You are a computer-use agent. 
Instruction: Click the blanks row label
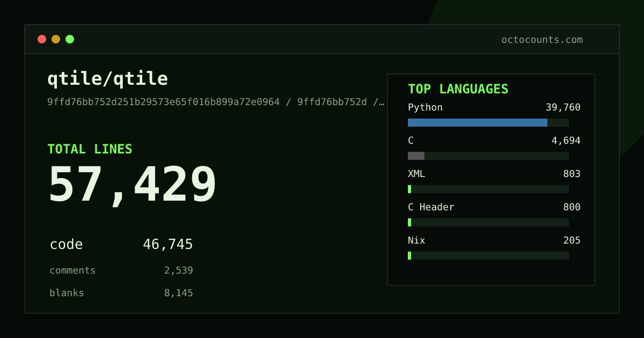click(67, 293)
